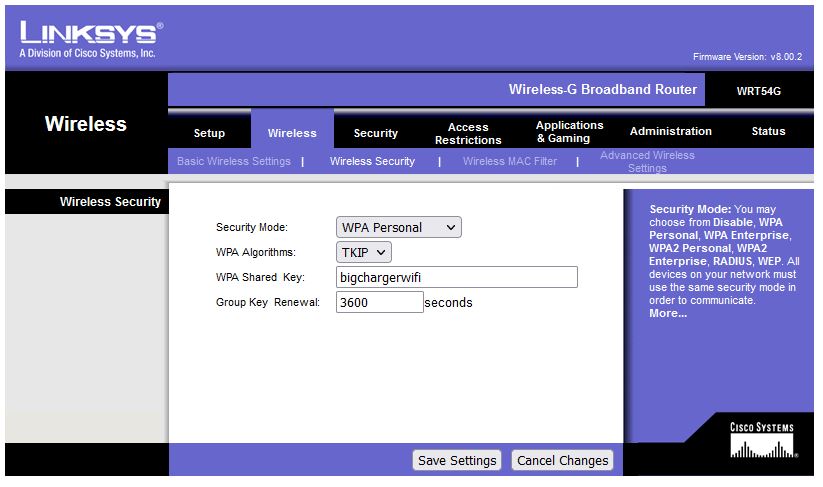The height and width of the screenshot is (487, 823).
Task: Select the Wireless Security sub-tab
Action: 372,161
